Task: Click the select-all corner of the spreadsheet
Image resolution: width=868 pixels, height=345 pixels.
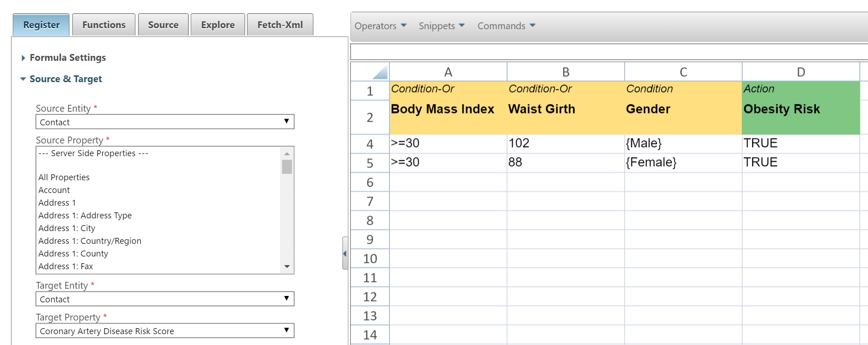Action: [x=370, y=72]
